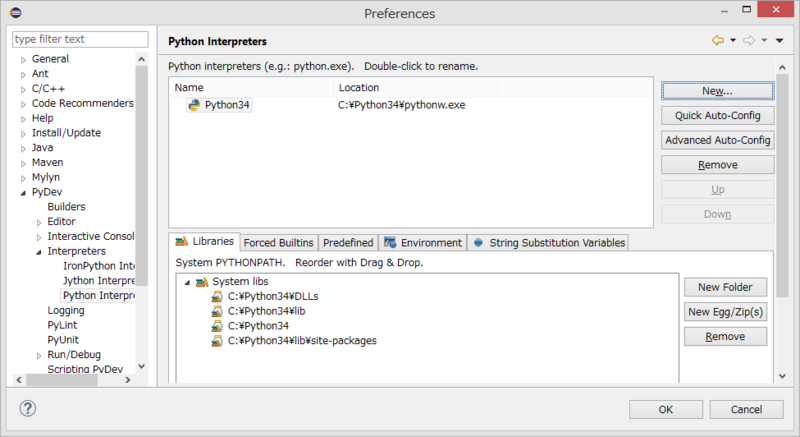Expand the Maven preferences node
The height and width of the screenshot is (437, 800).
pos(23,163)
